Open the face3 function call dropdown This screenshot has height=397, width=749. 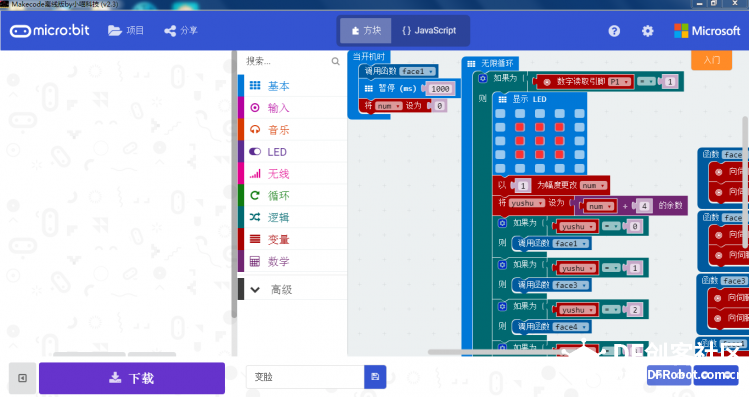571,285
